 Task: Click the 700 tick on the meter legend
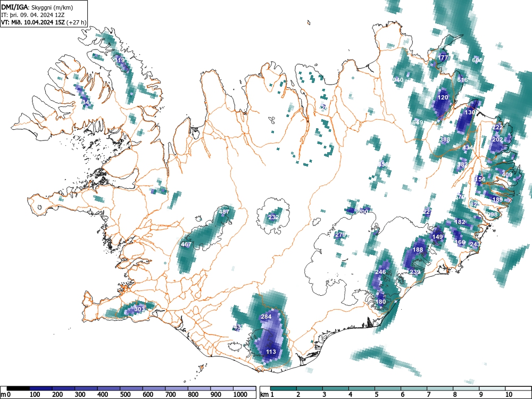tap(170, 395)
